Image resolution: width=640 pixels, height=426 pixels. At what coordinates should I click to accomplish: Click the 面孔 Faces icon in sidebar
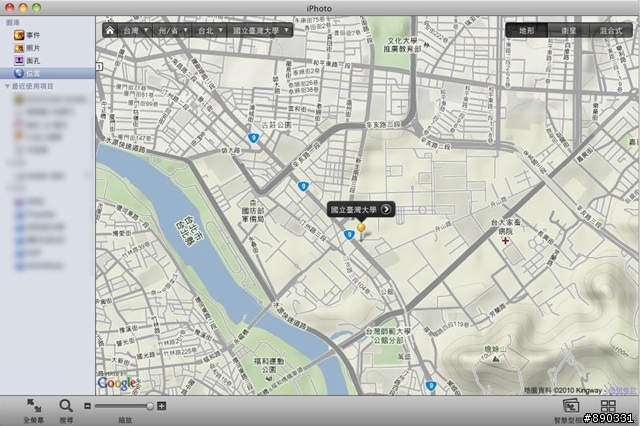click(19, 60)
